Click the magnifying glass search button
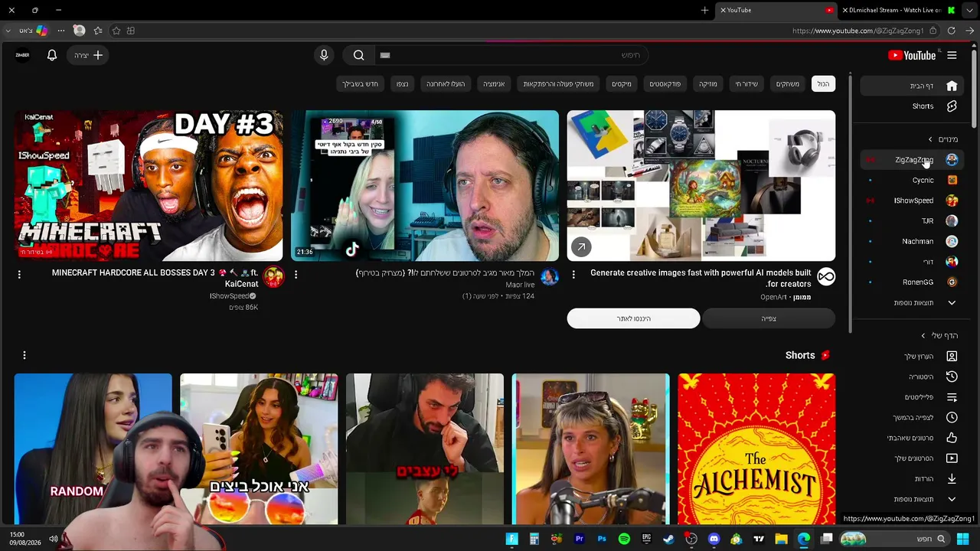Screen dimensions: 980x551 [x=358, y=55]
